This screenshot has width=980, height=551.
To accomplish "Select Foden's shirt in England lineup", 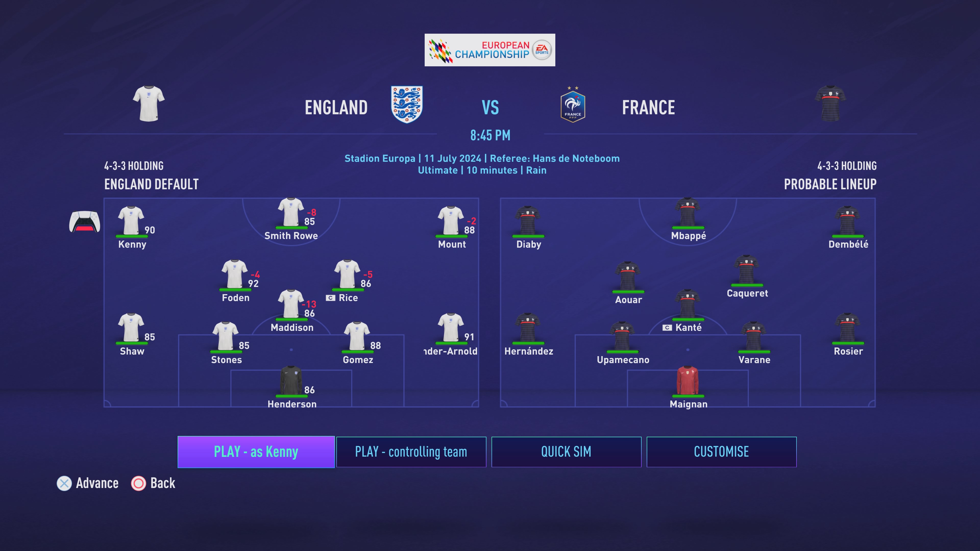I will tap(234, 274).
